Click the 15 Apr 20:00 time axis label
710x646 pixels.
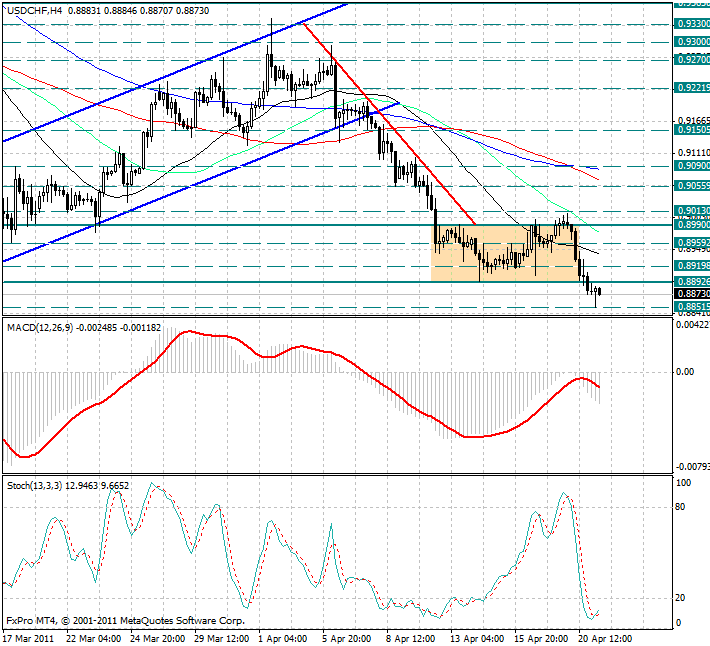tap(542, 639)
